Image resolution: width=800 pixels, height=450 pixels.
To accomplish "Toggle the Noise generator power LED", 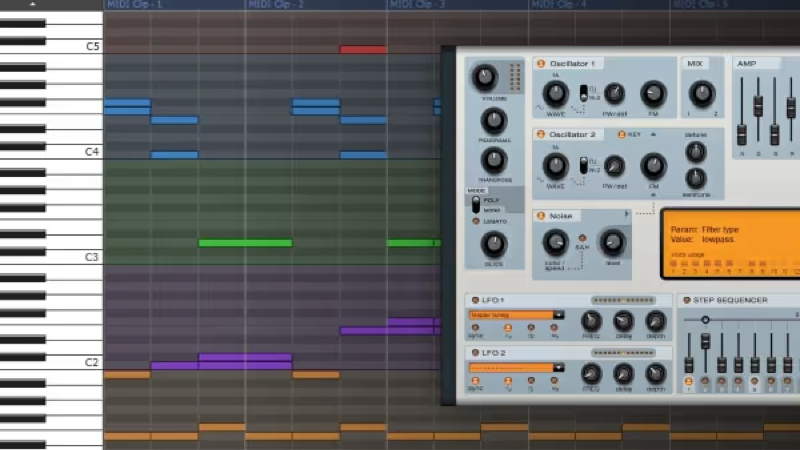I will (541, 216).
